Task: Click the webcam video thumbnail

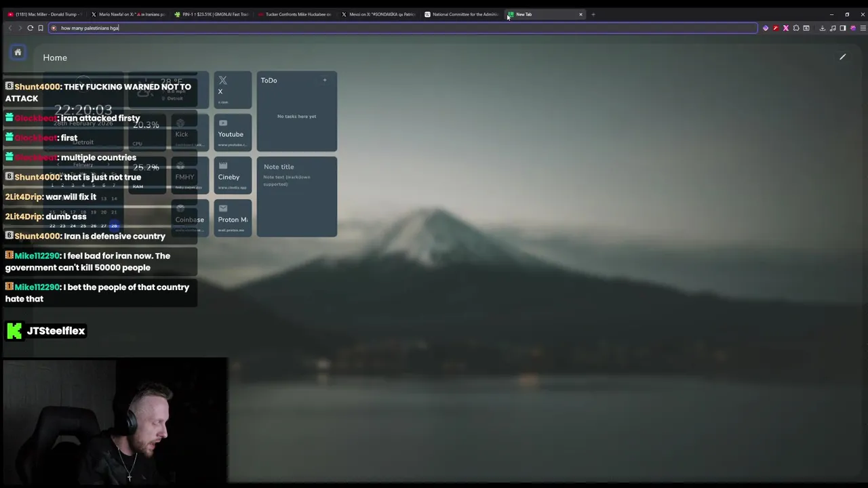Action: (x=115, y=420)
